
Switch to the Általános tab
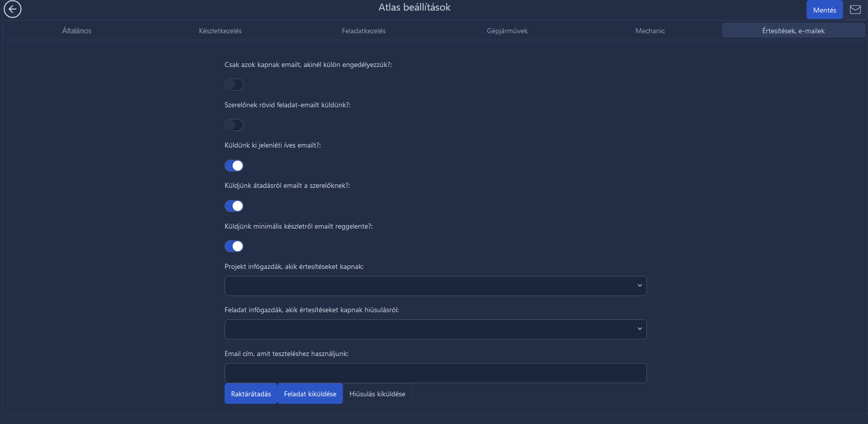coord(77,31)
